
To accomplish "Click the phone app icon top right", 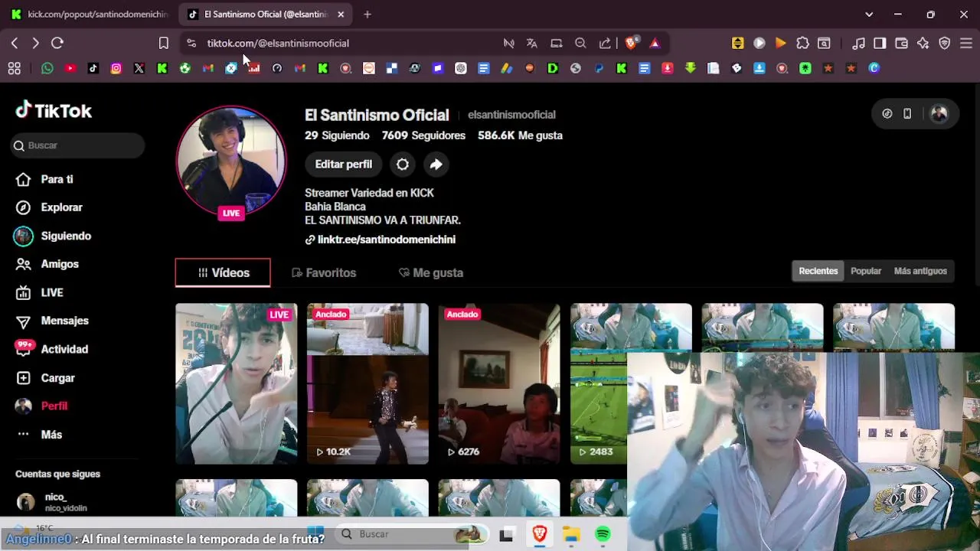I will pos(907,114).
